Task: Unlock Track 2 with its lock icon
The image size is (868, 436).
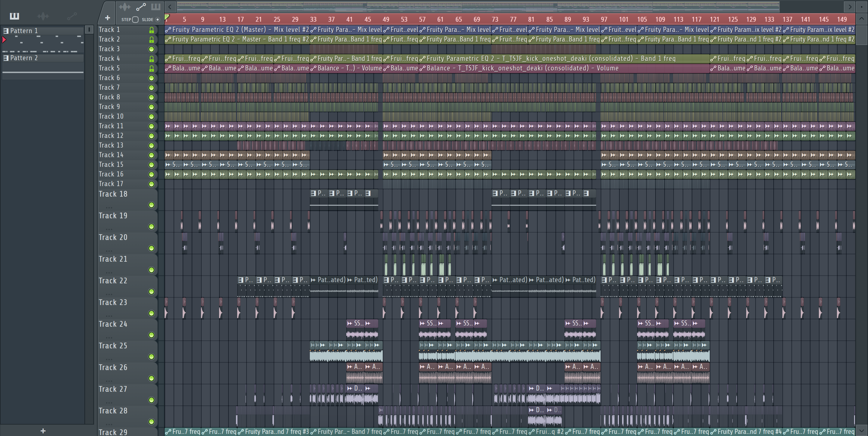Action: tap(152, 40)
